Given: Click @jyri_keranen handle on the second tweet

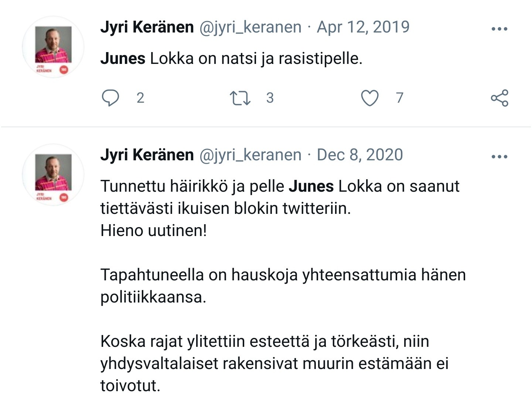Looking at the screenshot, I should click(x=250, y=155).
